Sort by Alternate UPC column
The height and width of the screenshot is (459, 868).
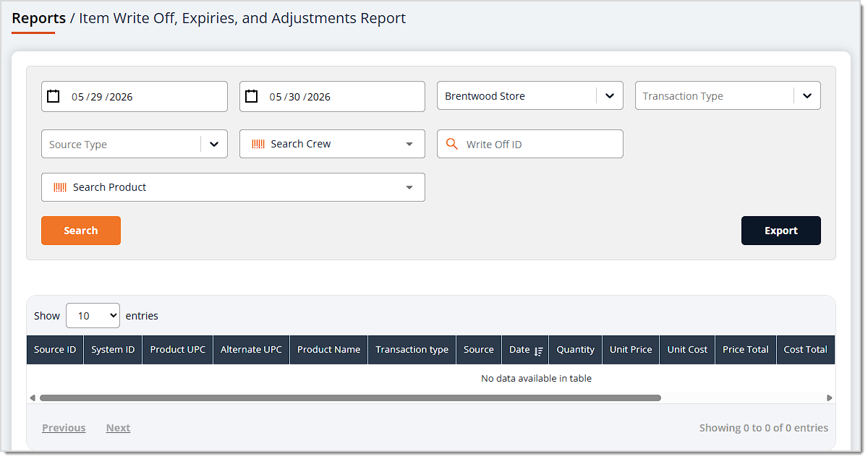(x=251, y=350)
